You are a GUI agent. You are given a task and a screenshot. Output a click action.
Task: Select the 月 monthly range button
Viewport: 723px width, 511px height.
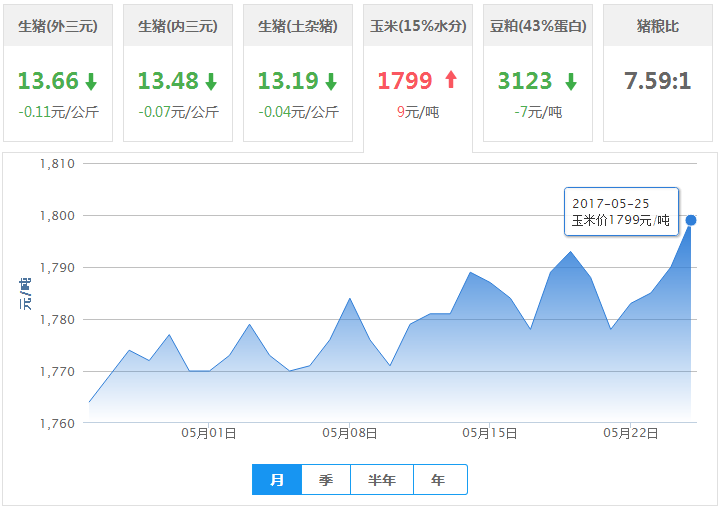tap(277, 480)
